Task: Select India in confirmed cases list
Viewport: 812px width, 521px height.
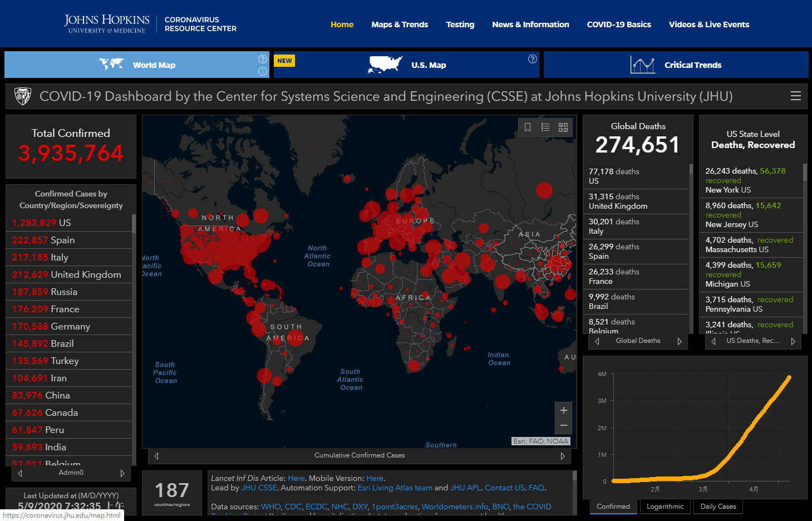Action: point(69,447)
